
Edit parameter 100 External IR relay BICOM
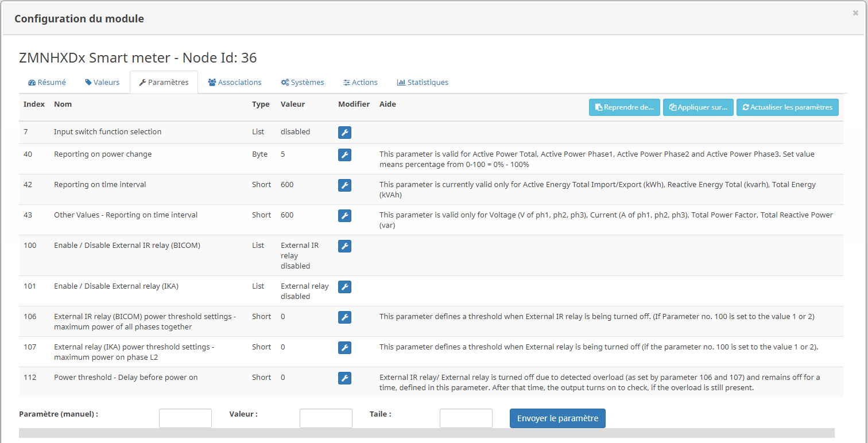coord(344,246)
